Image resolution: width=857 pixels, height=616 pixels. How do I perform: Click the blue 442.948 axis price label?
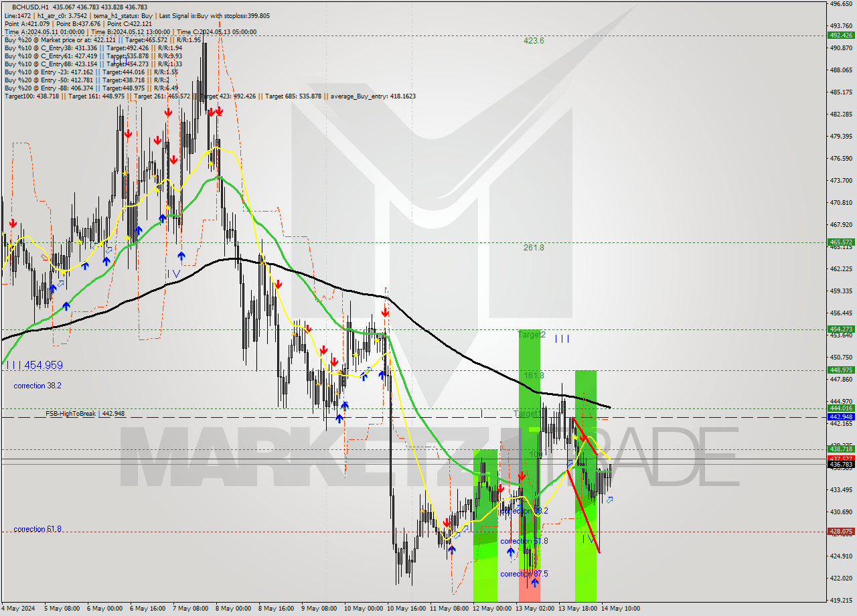pos(841,416)
